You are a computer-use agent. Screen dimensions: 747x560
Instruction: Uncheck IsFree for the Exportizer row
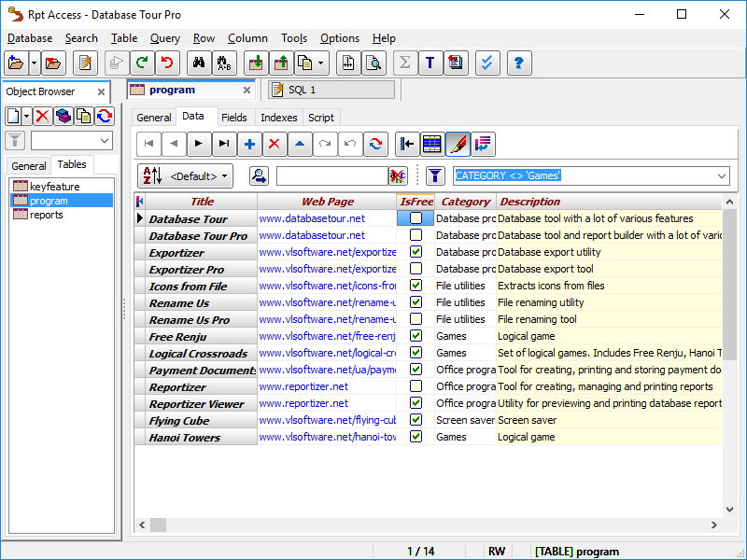[416, 252]
